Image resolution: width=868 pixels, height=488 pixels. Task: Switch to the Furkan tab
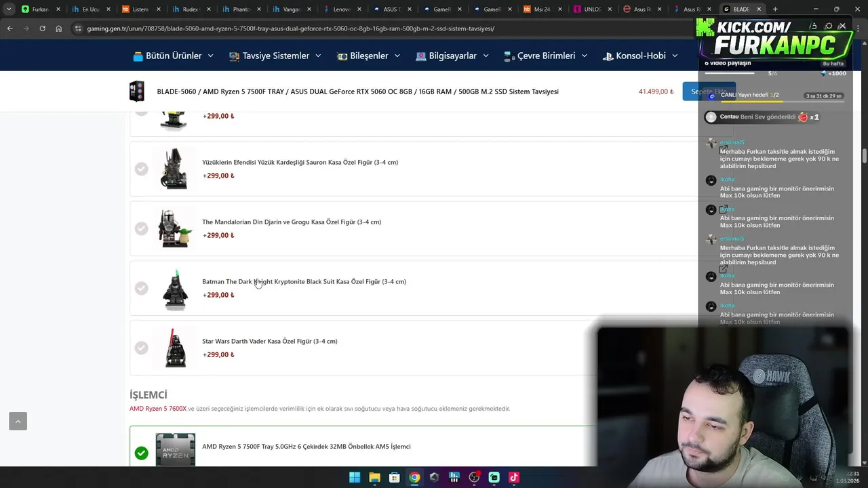point(39,9)
